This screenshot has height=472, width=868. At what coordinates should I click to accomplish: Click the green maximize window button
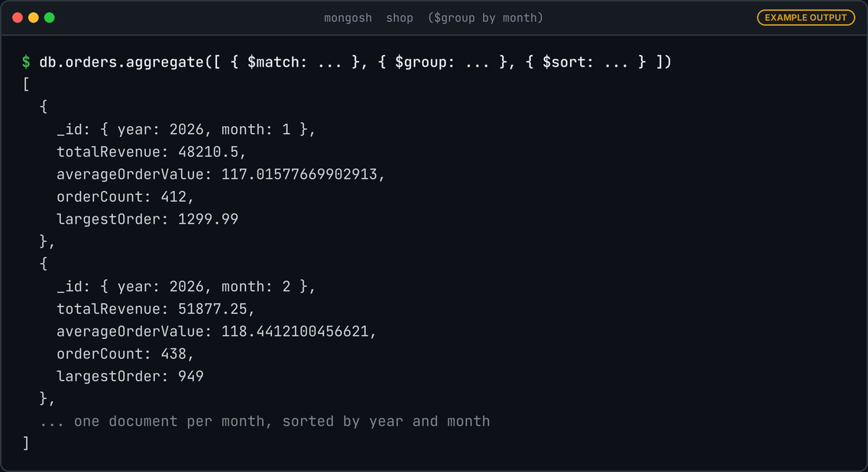49,17
